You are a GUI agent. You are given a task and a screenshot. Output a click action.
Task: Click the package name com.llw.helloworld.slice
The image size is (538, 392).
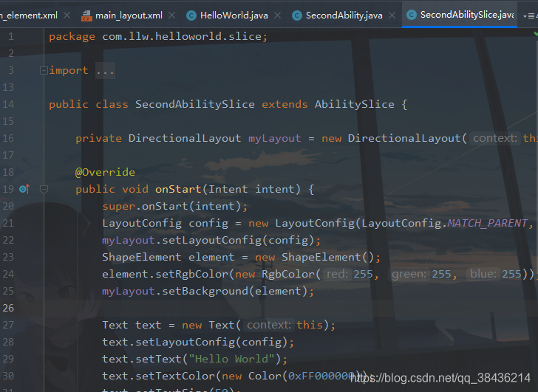pyautogui.click(x=182, y=36)
